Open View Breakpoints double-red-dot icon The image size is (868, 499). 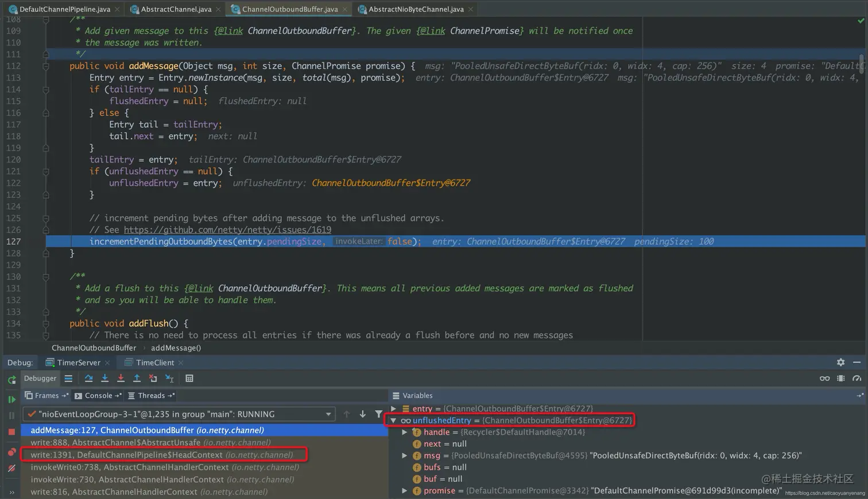click(x=11, y=452)
